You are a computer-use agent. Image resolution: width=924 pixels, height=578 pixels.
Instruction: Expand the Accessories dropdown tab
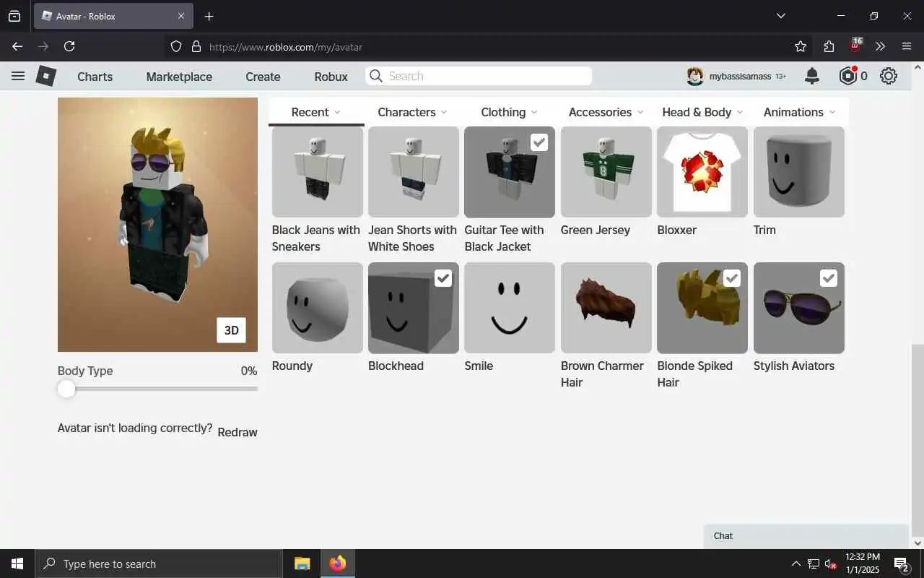(605, 112)
